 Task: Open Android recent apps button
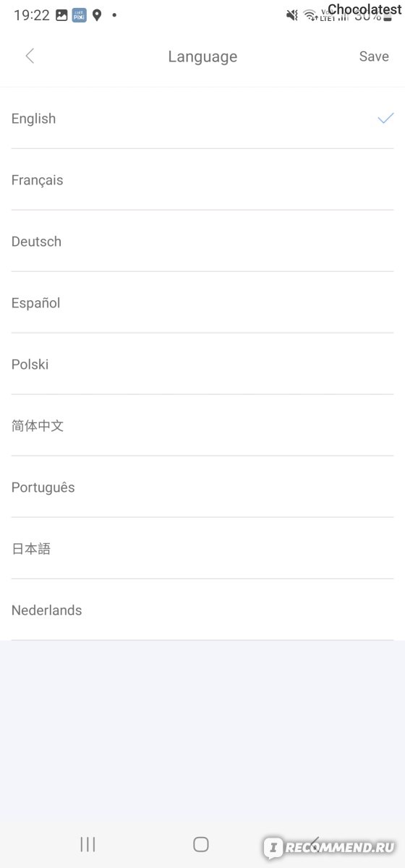88,843
